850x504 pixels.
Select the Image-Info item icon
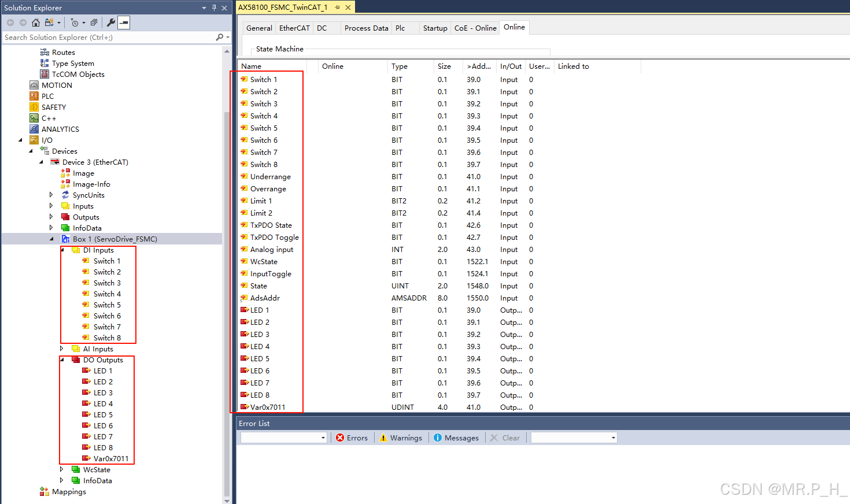pos(66,184)
